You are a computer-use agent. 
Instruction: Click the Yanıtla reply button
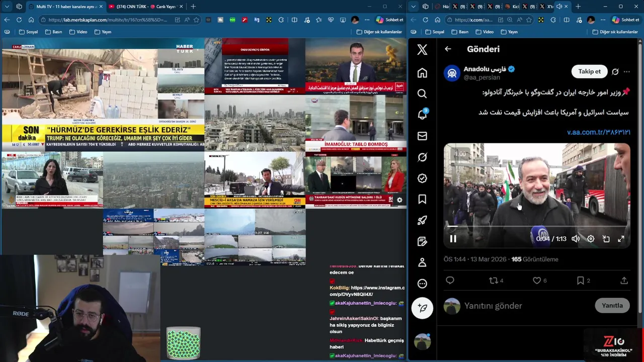click(612, 305)
